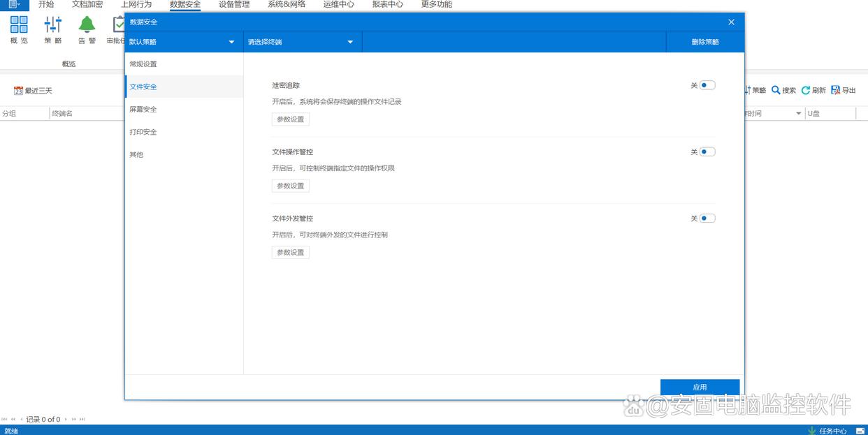
Task: Switch on the 文件外发管控 toggle
Action: click(x=707, y=218)
